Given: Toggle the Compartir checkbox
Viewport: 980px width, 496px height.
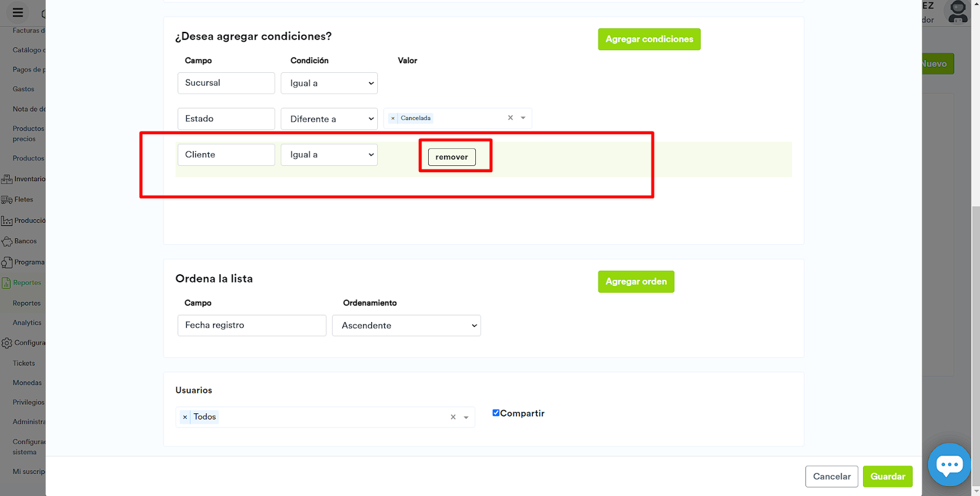Looking at the screenshot, I should pyautogui.click(x=496, y=413).
